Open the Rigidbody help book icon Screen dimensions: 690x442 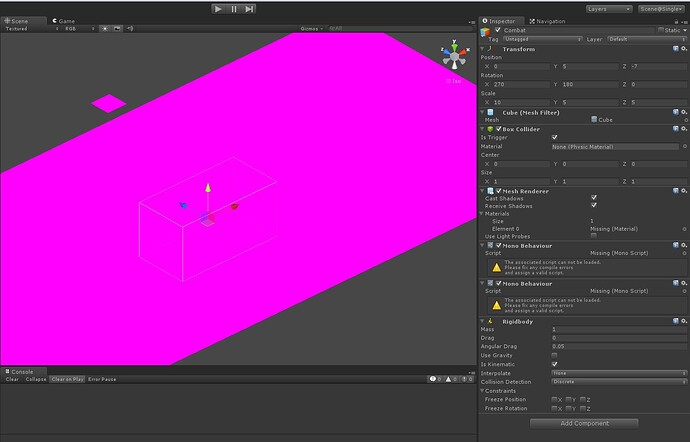676,321
